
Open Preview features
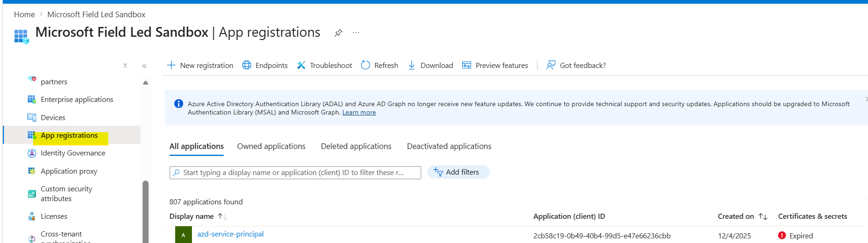point(495,65)
